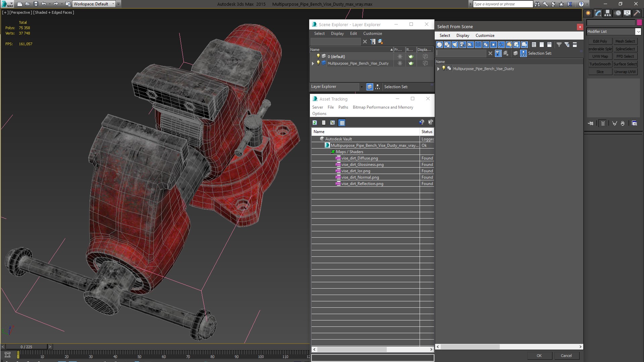
Task: Click the UVW Map modifier button
Action: tap(600, 56)
